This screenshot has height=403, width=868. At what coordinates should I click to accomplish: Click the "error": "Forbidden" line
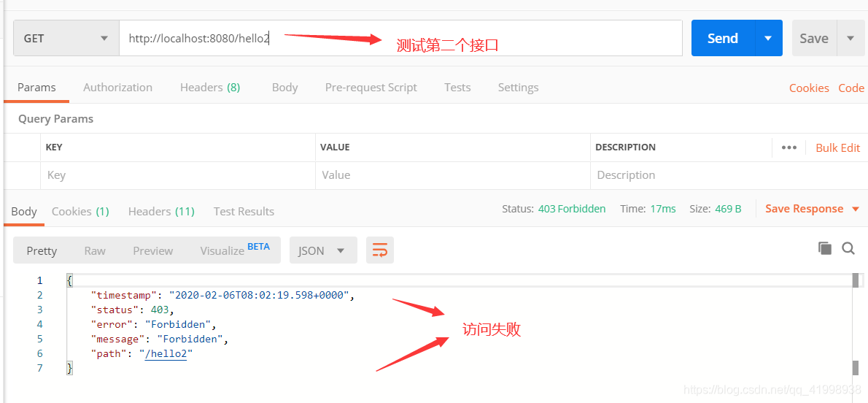(x=153, y=323)
